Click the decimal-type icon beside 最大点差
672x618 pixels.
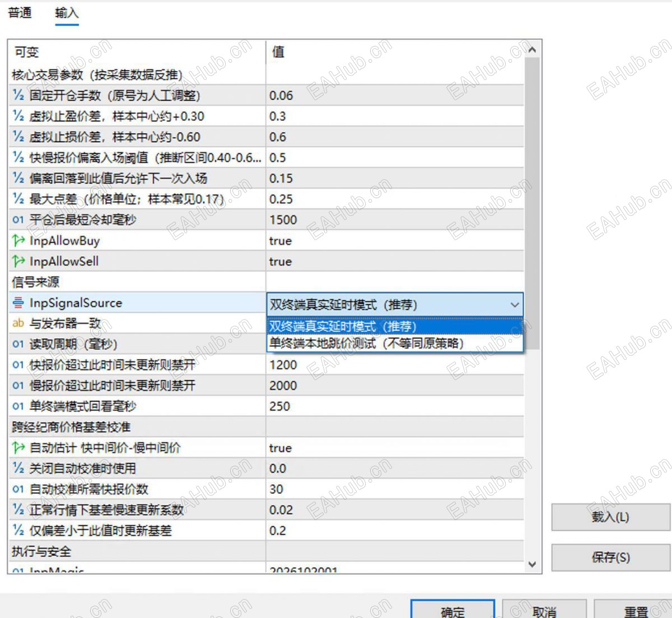pos(18,199)
